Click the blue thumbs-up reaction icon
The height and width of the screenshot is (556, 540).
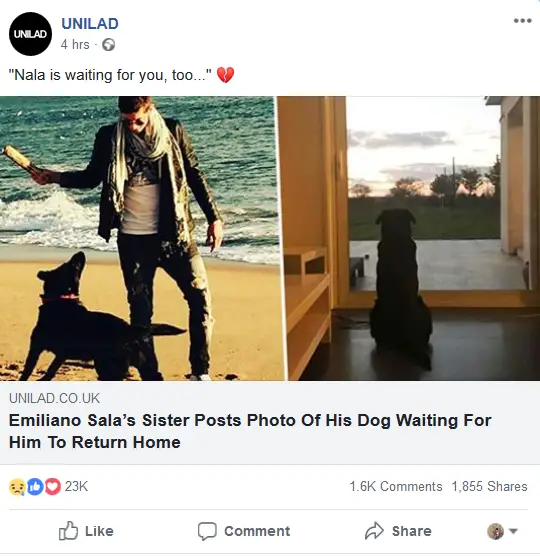[35, 486]
